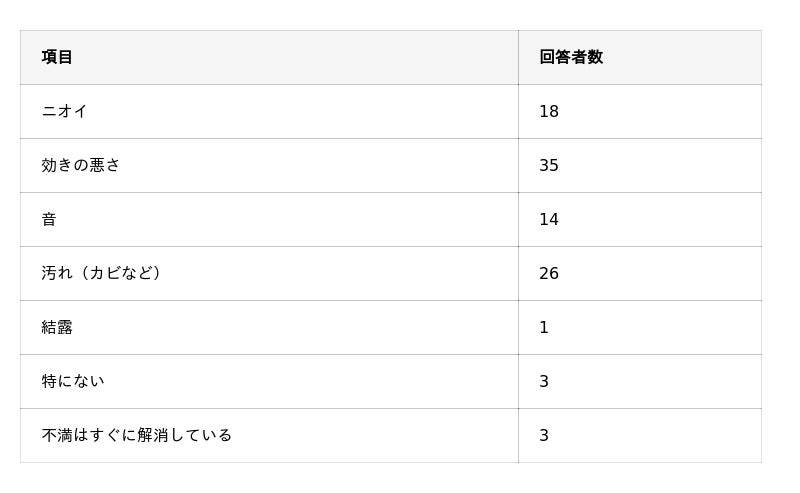Click the 不満はすぐに解消している item cell
The width and height of the screenshot is (800, 493).
point(137,435)
